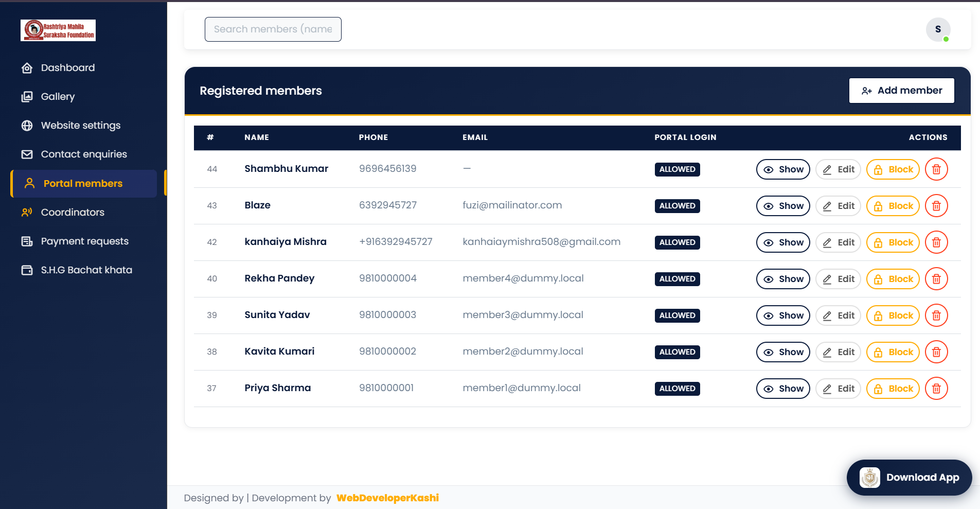Click the pencil icon to edit kanhaiya Mishra

point(827,242)
